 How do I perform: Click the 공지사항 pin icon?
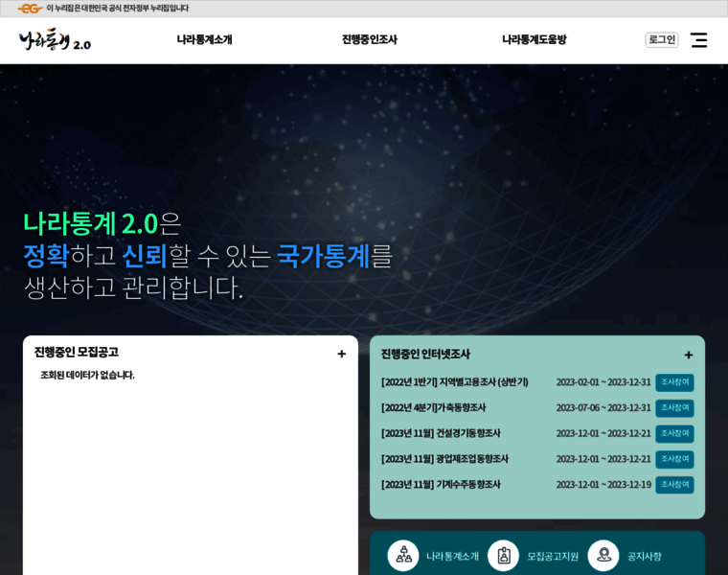click(603, 556)
